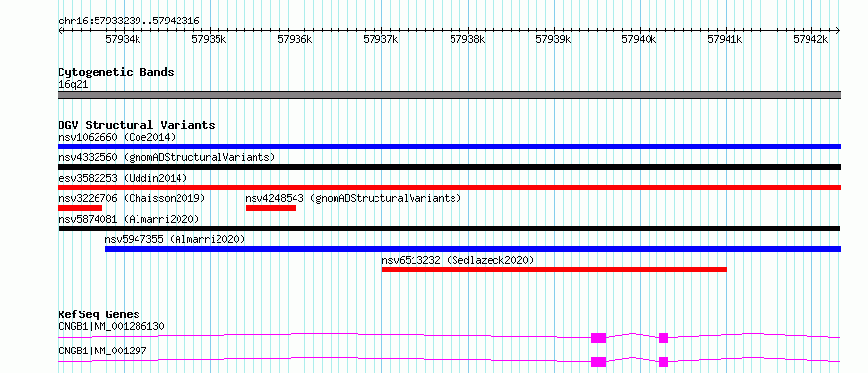Screen dimensions: 868x373
Task: Click the nsv4248543 gnomAD short red bar
Action: coord(271,208)
